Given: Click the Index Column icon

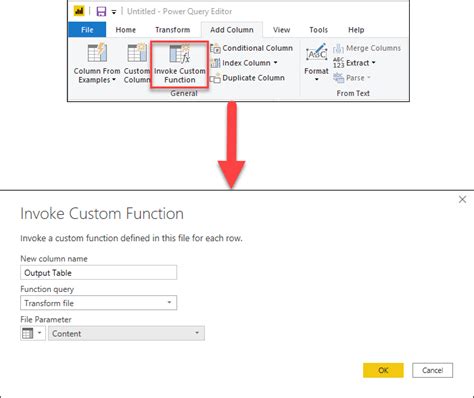Looking at the screenshot, I should click(215, 63).
